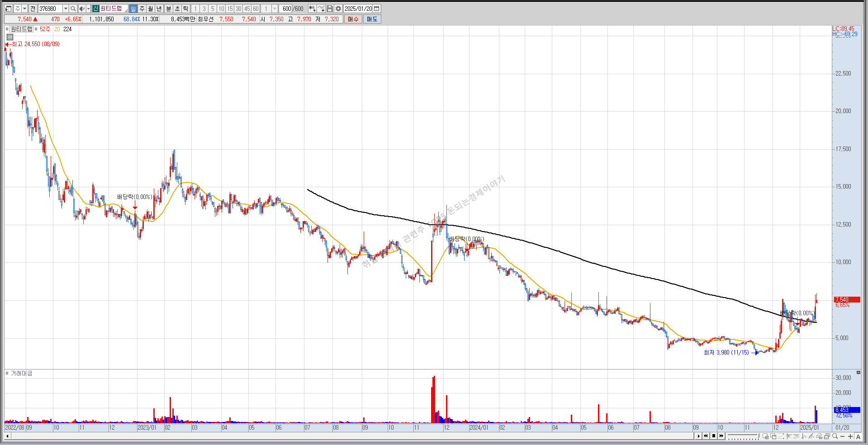Fast forward chart replay

click(x=721, y=436)
